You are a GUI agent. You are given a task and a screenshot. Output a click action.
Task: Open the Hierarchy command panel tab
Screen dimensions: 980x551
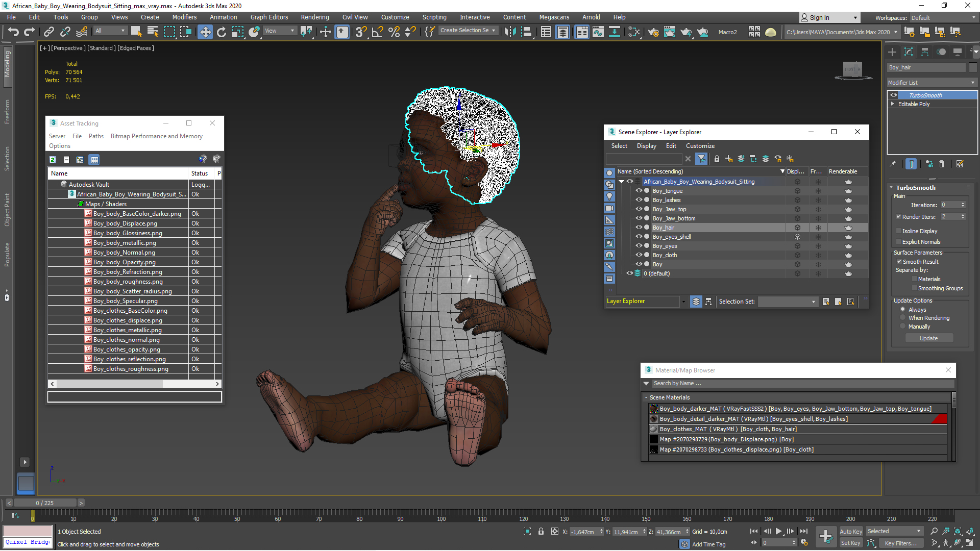(925, 52)
